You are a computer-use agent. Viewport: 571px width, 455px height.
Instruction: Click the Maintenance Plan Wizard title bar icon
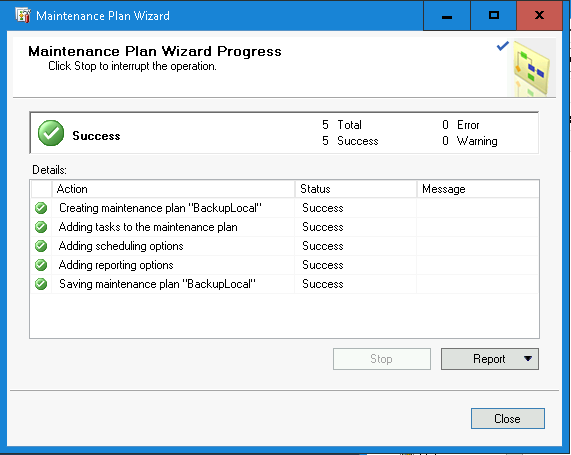[23, 15]
